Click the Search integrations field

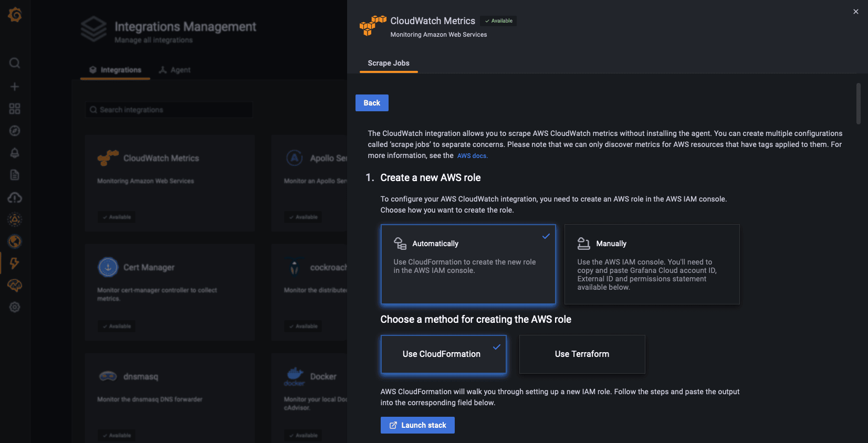[169, 110]
